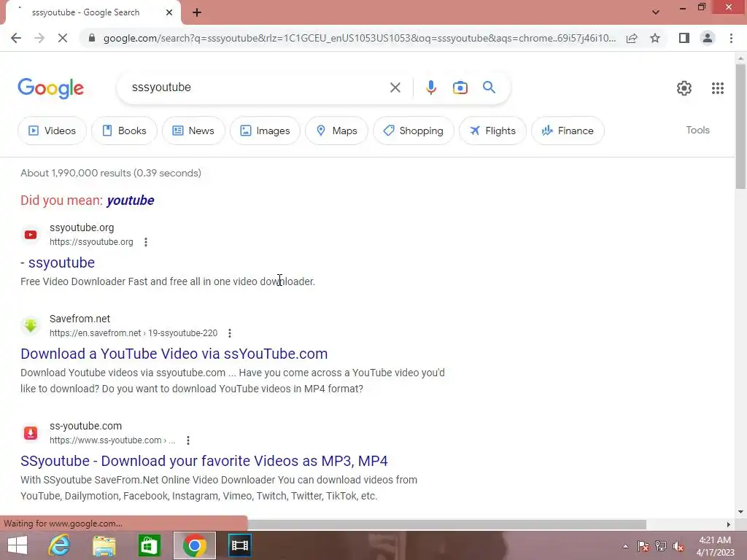Click ssyoutube.org favicon

point(31,235)
